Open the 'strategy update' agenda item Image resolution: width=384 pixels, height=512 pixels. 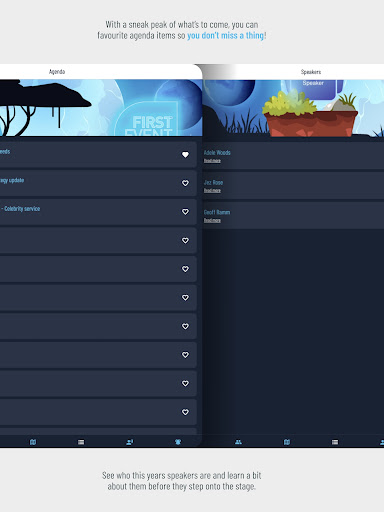coord(97,183)
